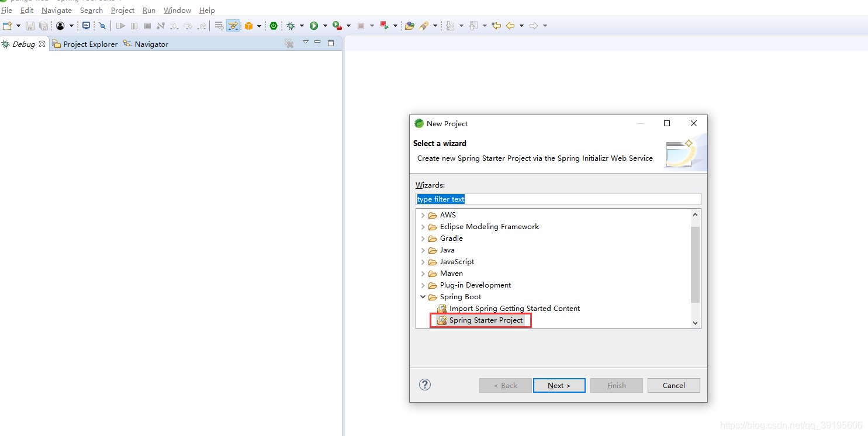868x436 pixels.
Task: Click the Disconnect debug icon
Action: [161, 26]
